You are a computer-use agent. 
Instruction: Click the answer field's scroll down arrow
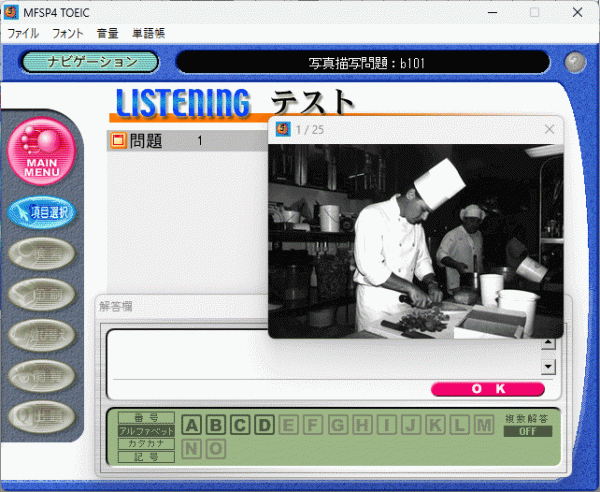(x=547, y=366)
